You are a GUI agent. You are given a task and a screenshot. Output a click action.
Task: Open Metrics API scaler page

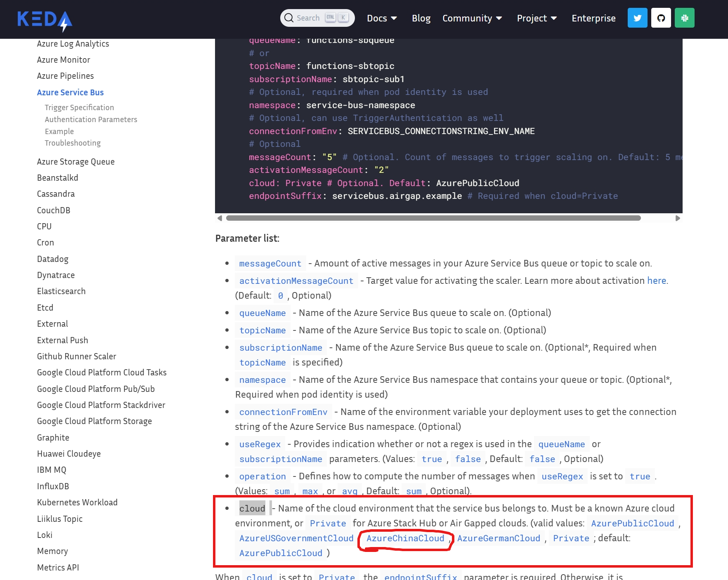click(x=58, y=568)
